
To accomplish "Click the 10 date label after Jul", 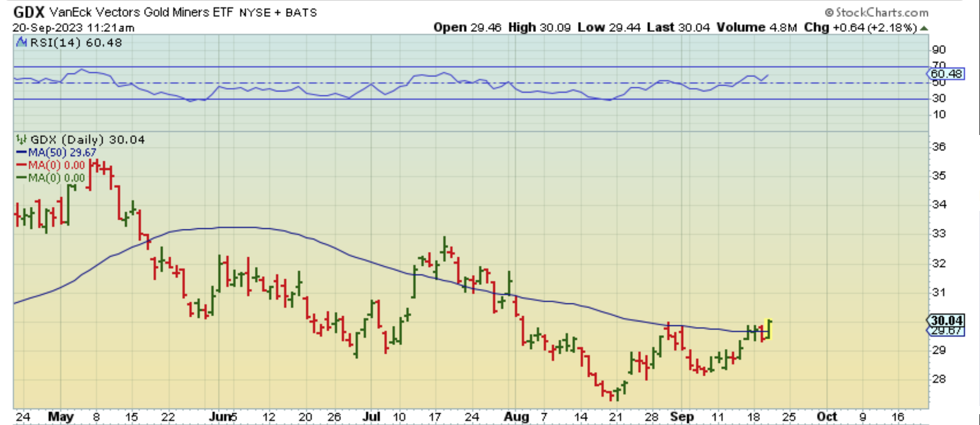I will coord(399,417).
